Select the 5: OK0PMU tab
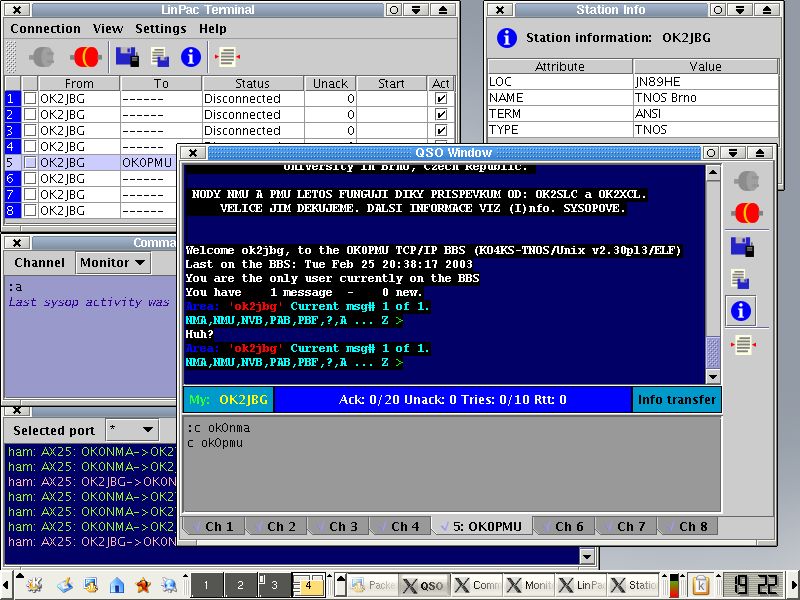800x600 pixels. click(x=482, y=527)
